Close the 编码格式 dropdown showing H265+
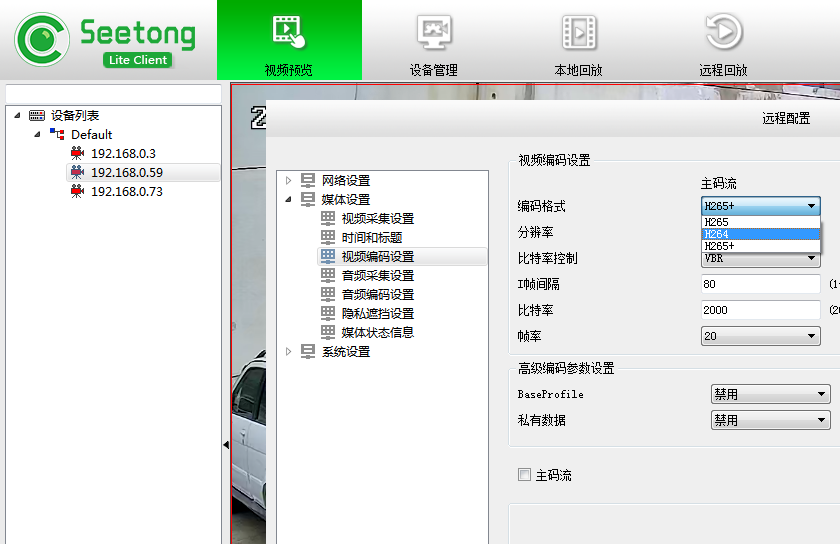 [x=761, y=206]
